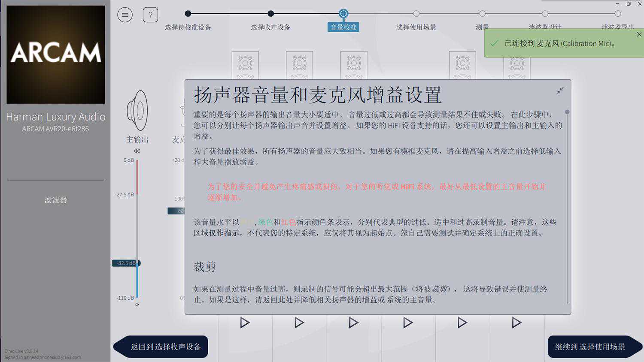Click the -82.5 dB master output slider handle
This screenshot has width=644, height=362.
click(126, 263)
